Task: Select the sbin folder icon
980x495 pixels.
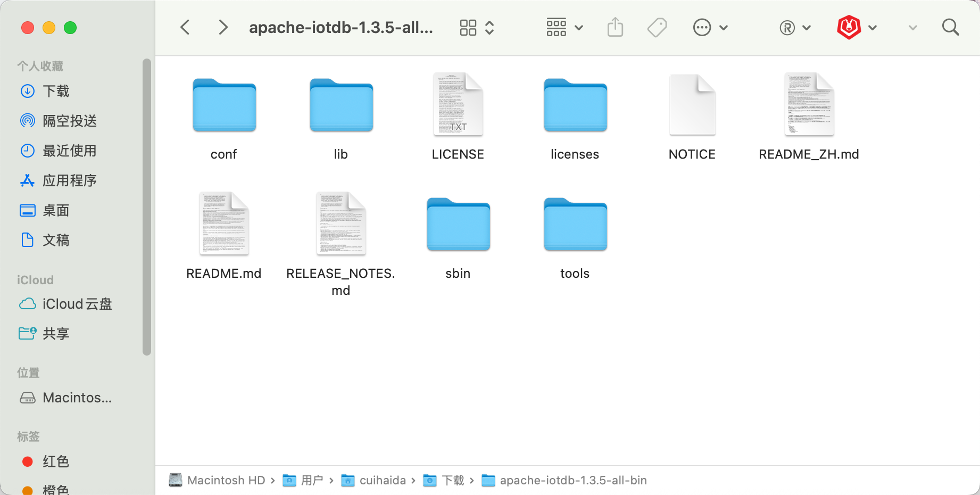Action: (458, 224)
